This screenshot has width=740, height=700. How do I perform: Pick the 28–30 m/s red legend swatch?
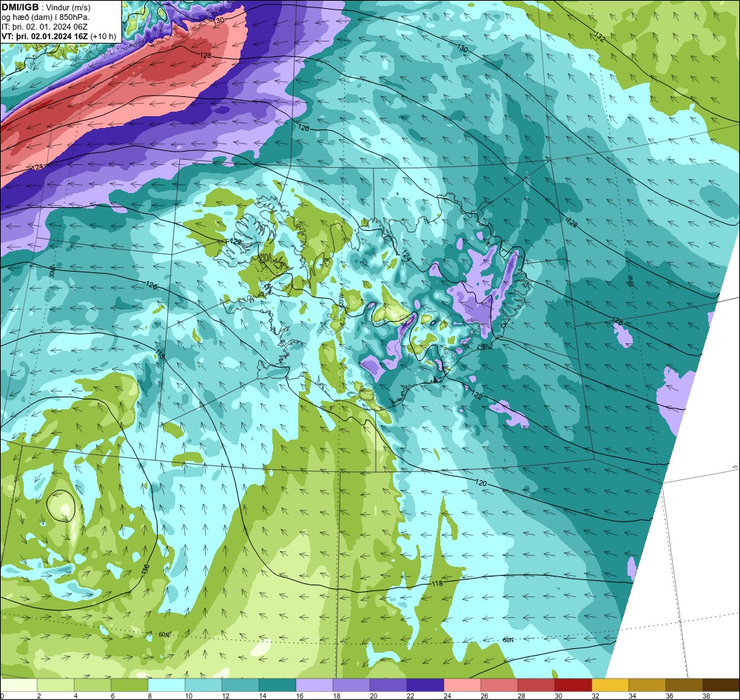click(x=536, y=685)
